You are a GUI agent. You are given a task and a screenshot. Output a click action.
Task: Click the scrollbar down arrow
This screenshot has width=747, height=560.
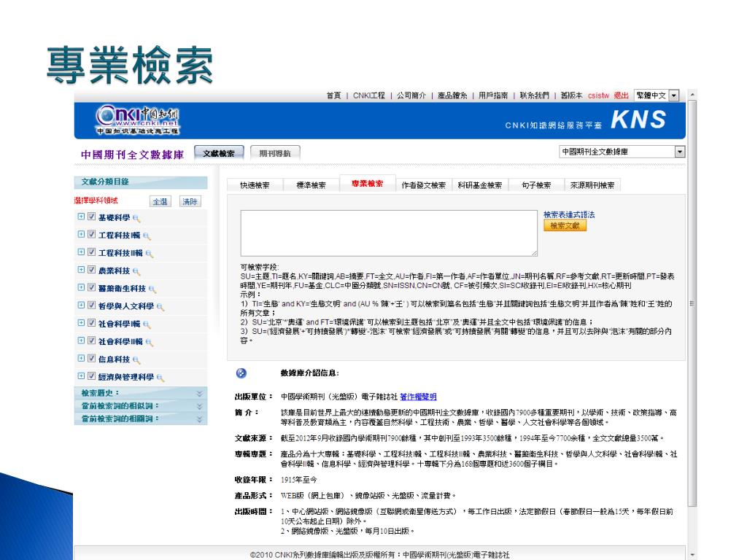click(692, 555)
